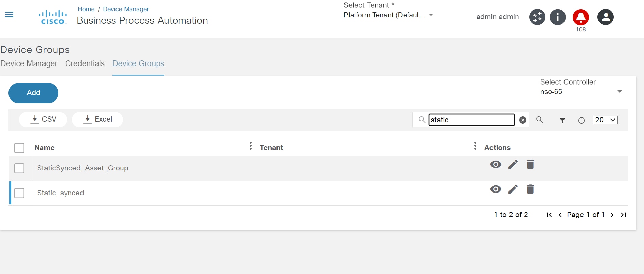Download the table as Excel
This screenshot has width=644, height=274.
(x=97, y=120)
